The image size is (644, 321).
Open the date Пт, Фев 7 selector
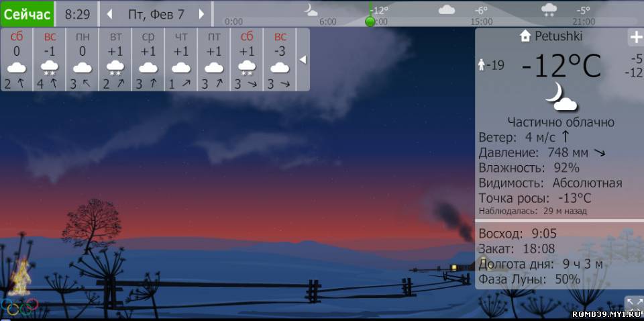[156, 14]
